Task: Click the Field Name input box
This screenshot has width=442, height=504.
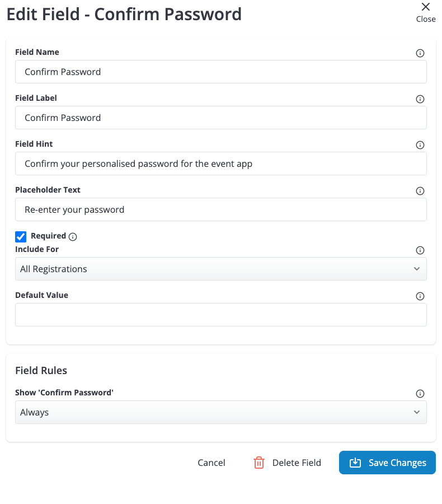Action: pyautogui.click(x=220, y=72)
